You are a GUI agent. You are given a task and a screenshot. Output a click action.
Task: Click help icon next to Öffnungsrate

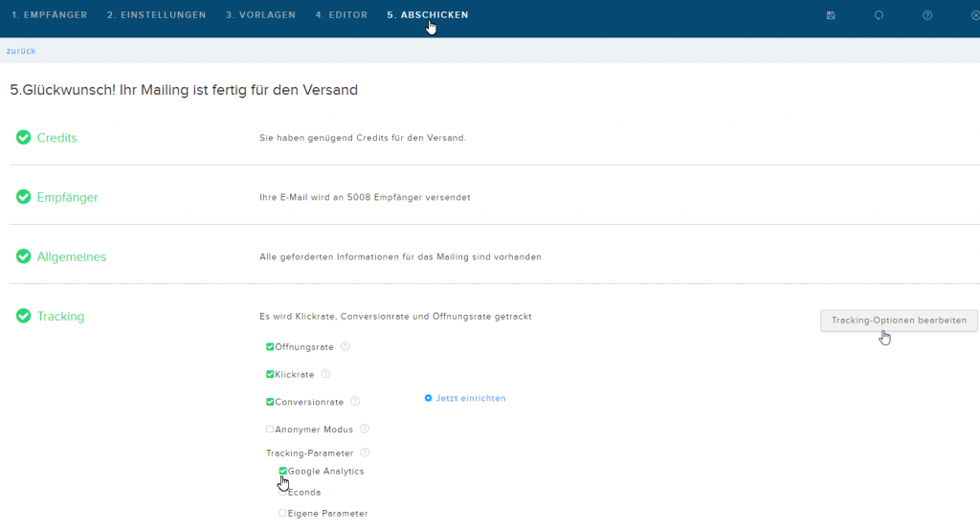345,346
